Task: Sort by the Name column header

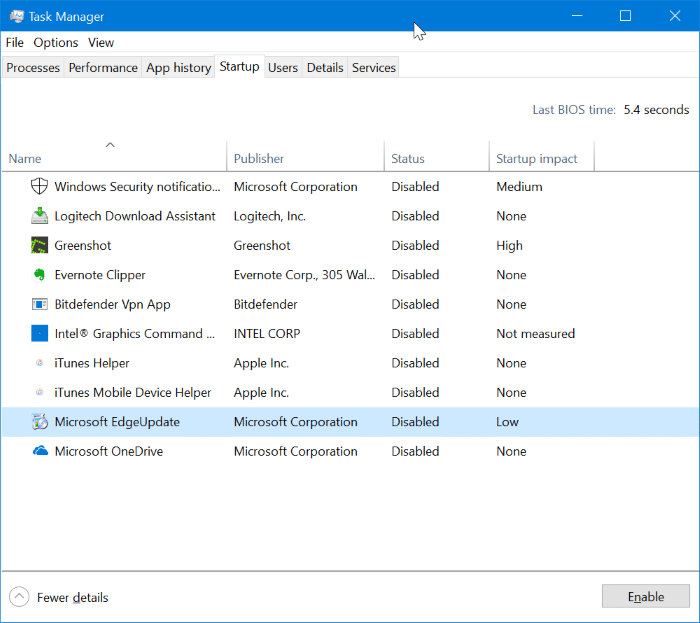Action: (x=114, y=156)
